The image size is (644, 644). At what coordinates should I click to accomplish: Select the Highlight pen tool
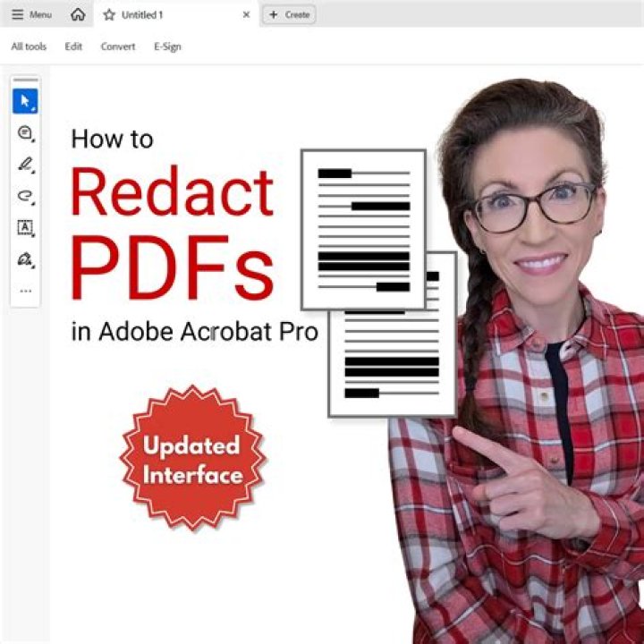pos(25,165)
